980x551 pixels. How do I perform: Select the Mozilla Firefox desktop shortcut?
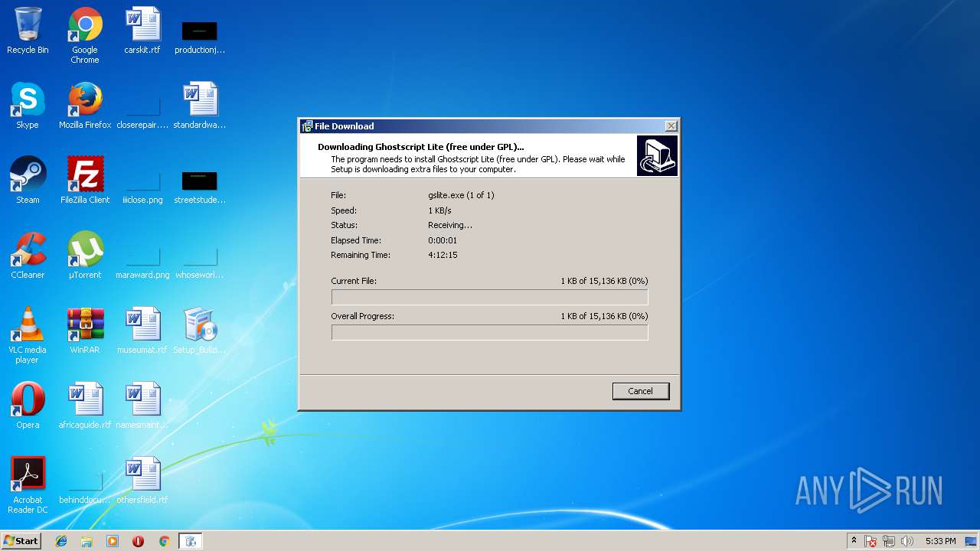tap(85, 106)
